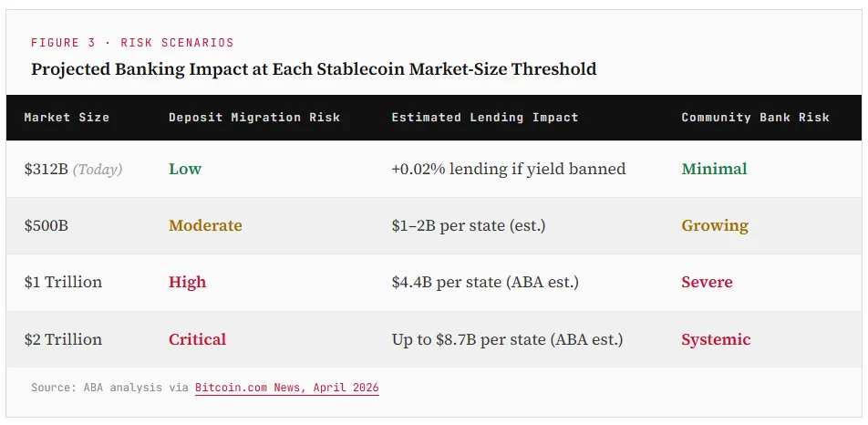Click the Deposit Migration Risk column header

(x=254, y=118)
